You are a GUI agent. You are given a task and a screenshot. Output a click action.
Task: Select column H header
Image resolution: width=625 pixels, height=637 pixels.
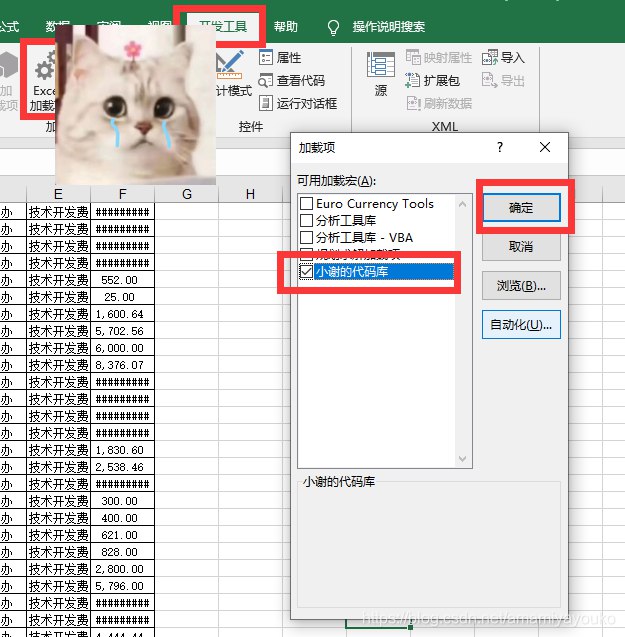[250, 194]
